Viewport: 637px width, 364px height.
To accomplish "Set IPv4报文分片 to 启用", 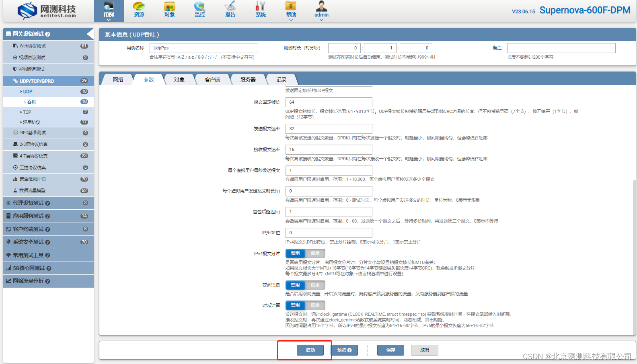I will point(315,254).
